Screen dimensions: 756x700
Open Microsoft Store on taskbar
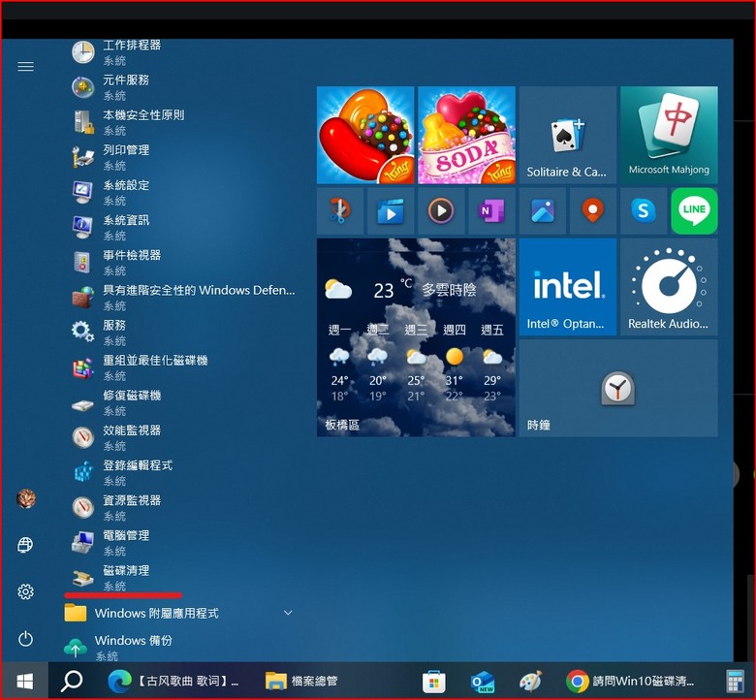click(433, 682)
